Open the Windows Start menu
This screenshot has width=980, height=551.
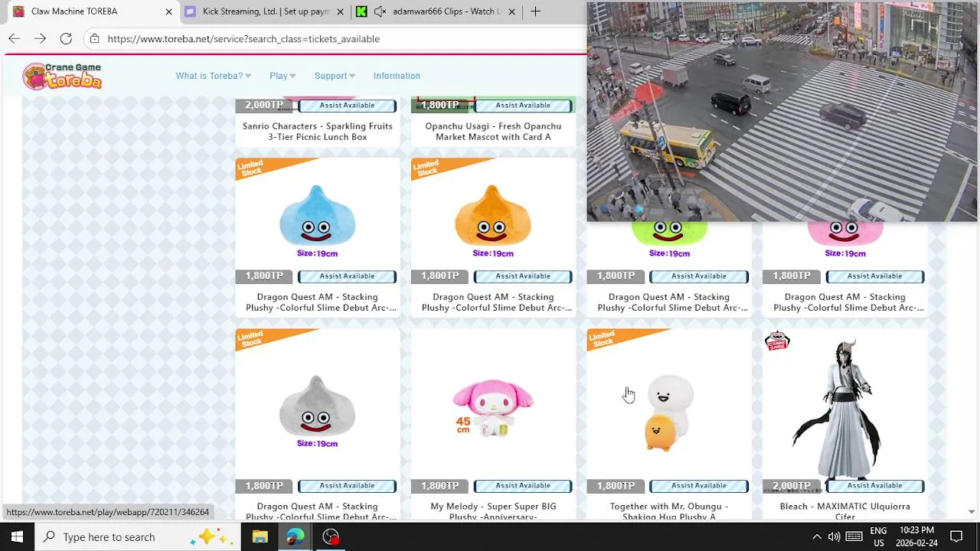click(x=17, y=536)
